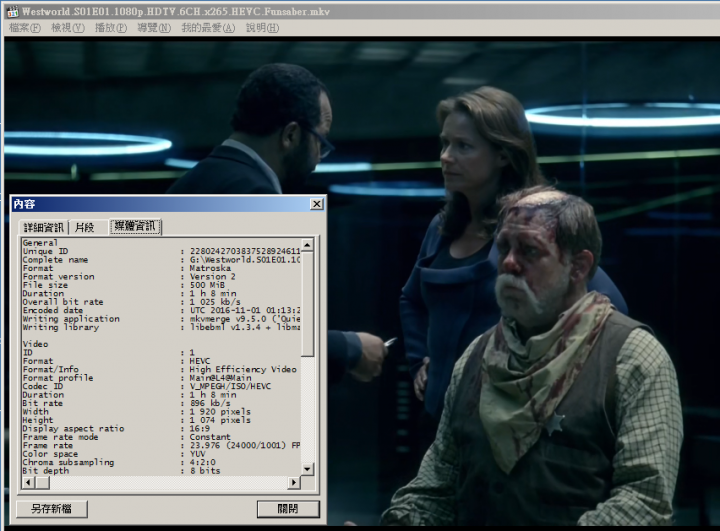Click the 'Main@L4@Main' profile value
The image size is (720, 531).
point(220,378)
